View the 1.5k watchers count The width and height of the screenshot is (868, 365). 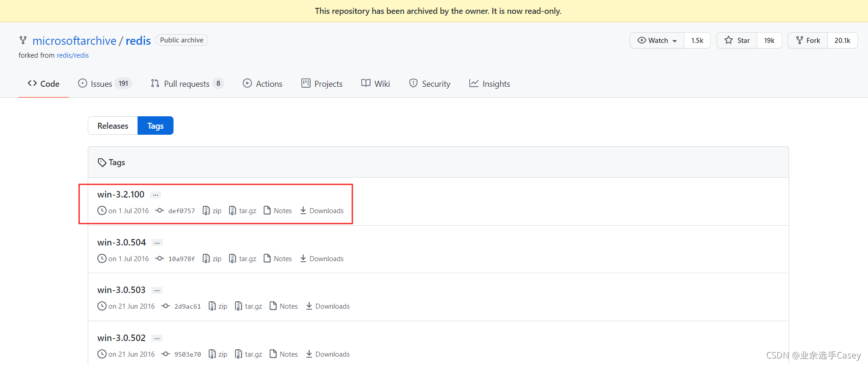pyautogui.click(x=697, y=40)
